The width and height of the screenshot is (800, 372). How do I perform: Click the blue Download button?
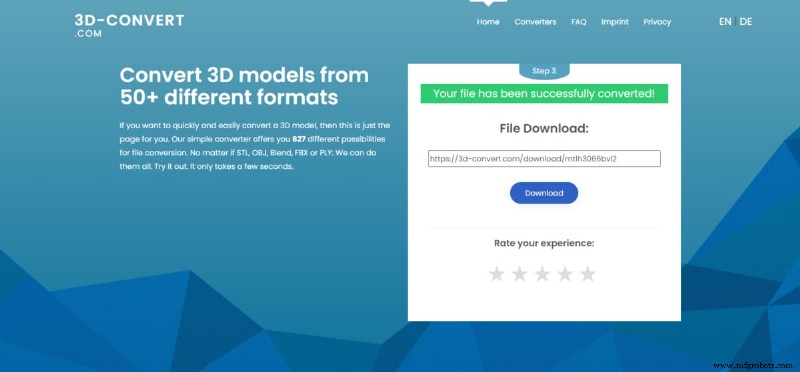tap(544, 193)
